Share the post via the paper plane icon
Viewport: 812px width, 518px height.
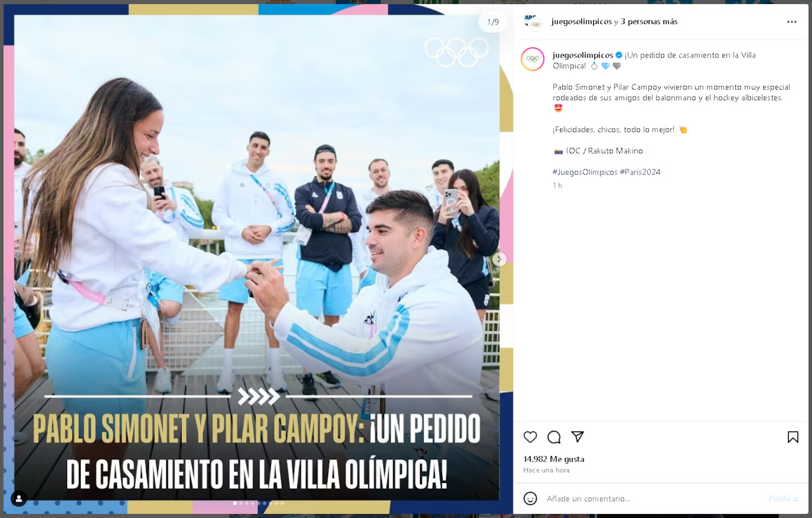pyautogui.click(x=577, y=437)
